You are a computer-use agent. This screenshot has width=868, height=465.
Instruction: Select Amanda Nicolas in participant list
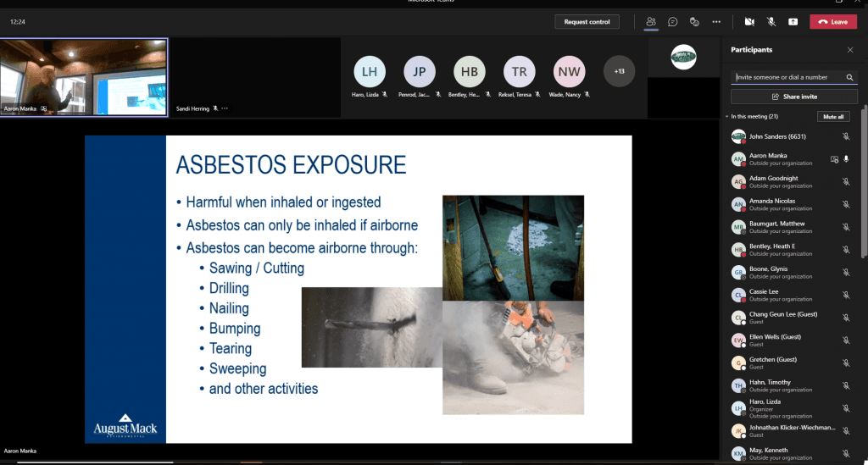click(792, 204)
